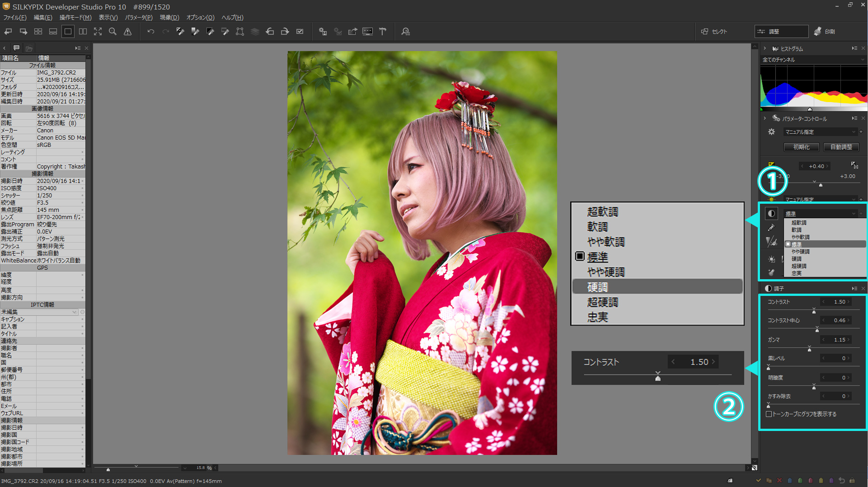Expand the パラメータ・コントロール panel chevron

pyautogui.click(x=765, y=118)
